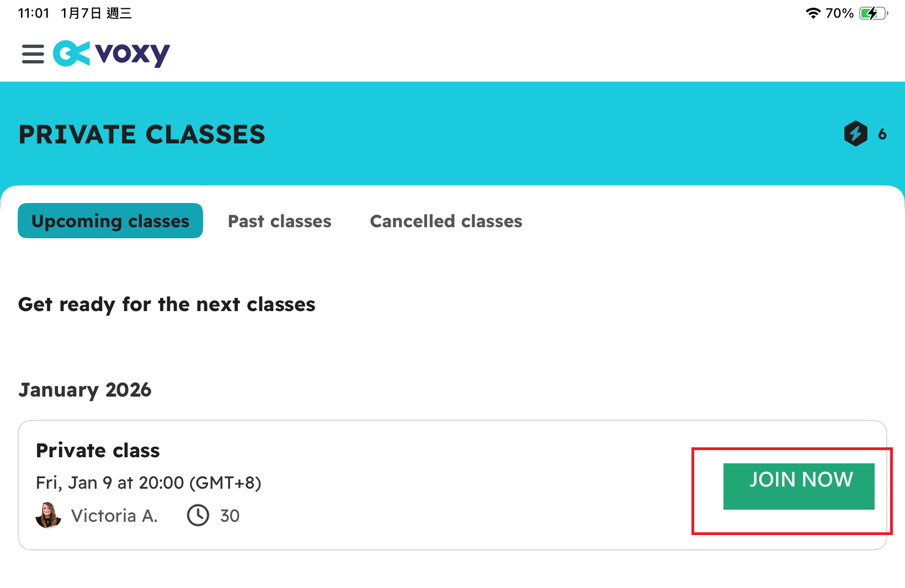Tap the January 2026 month heading

[x=85, y=390]
